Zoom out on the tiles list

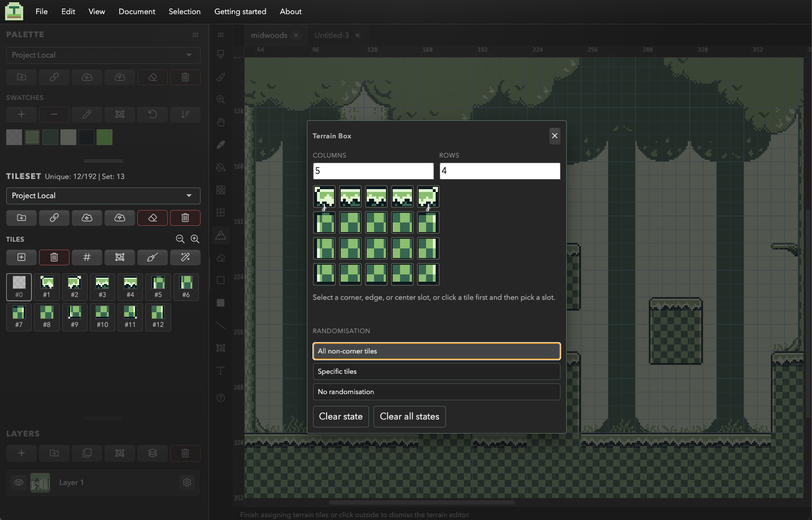tap(180, 239)
